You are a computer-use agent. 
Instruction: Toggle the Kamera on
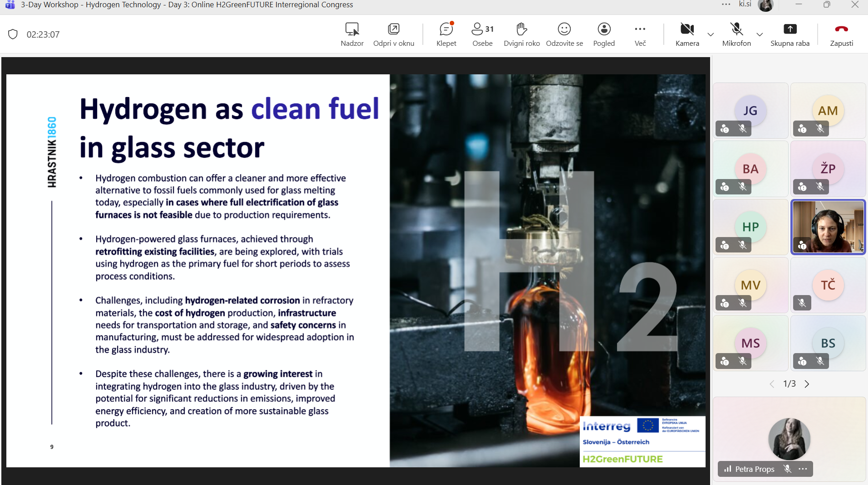[x=687, y=34]
